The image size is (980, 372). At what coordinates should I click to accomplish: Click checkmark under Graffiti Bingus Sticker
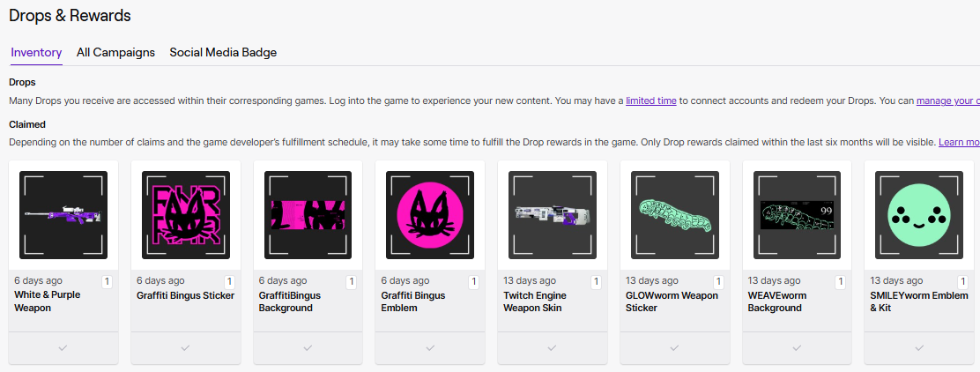pos(185,347)
